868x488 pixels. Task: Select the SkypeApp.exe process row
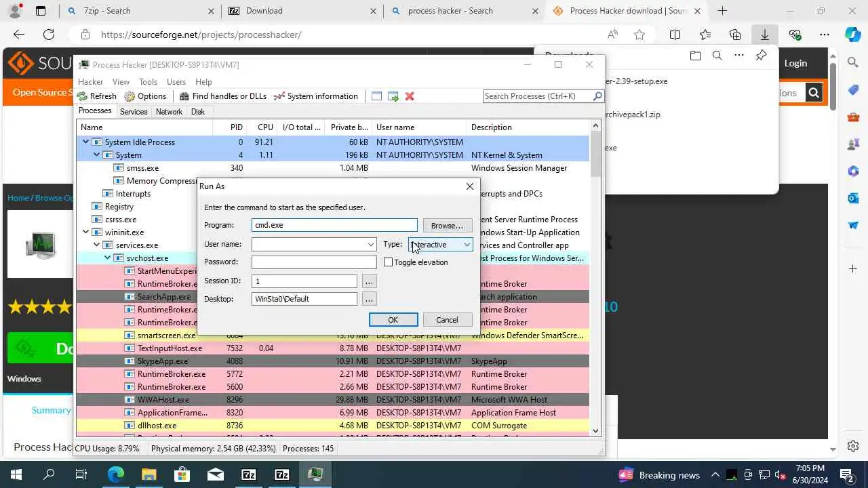pos(333,361)
